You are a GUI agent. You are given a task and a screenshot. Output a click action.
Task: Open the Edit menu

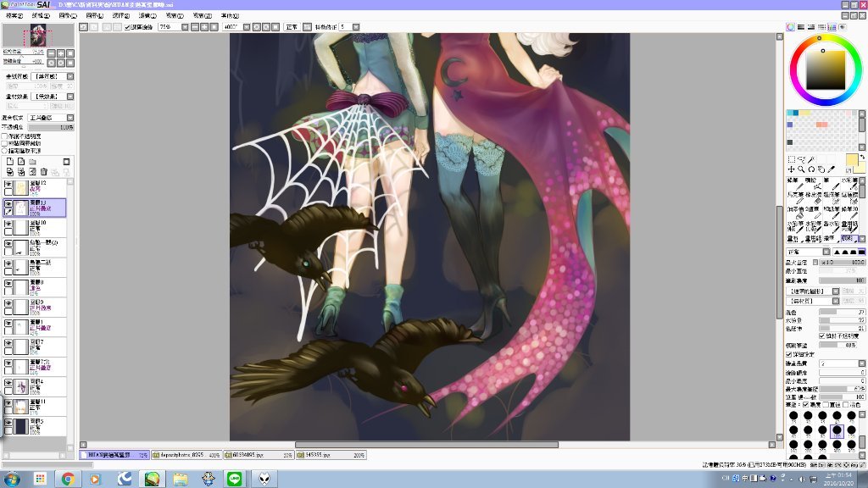41,15
